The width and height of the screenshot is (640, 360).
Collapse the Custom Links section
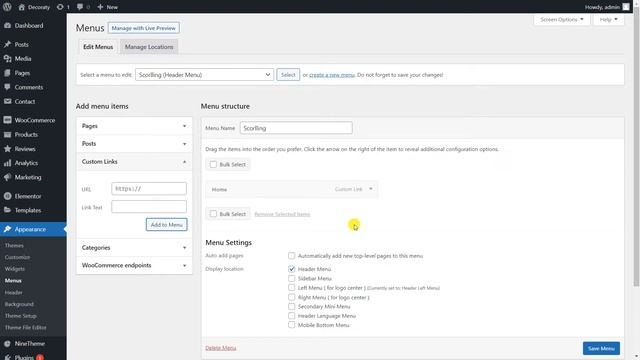[134, 162]
